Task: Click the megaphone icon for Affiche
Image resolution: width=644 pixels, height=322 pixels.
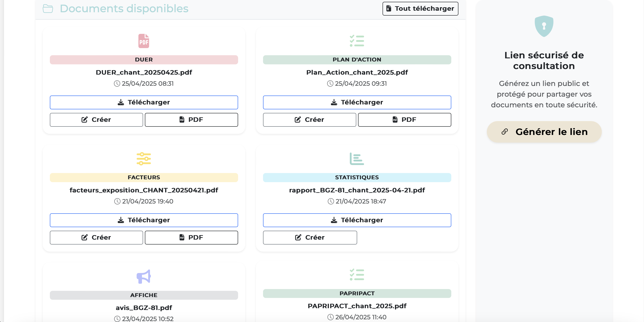Action: click(x=144, y=277)
